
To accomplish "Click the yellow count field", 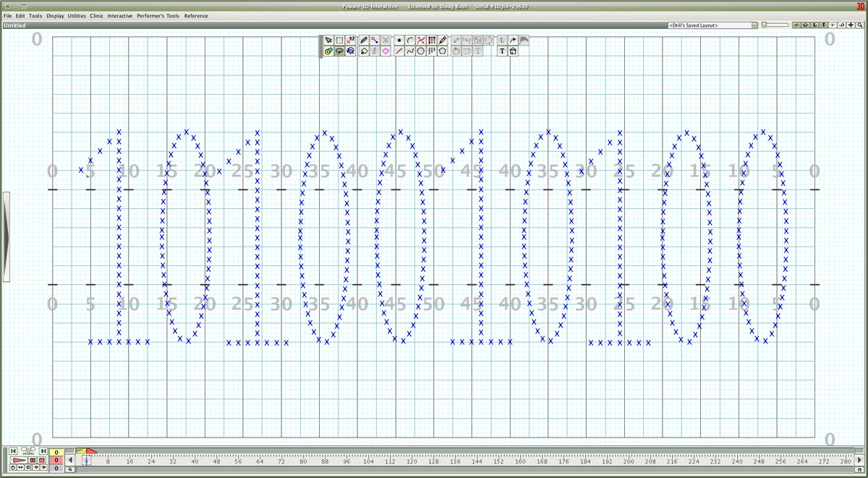I will click(x=56, y=453).
